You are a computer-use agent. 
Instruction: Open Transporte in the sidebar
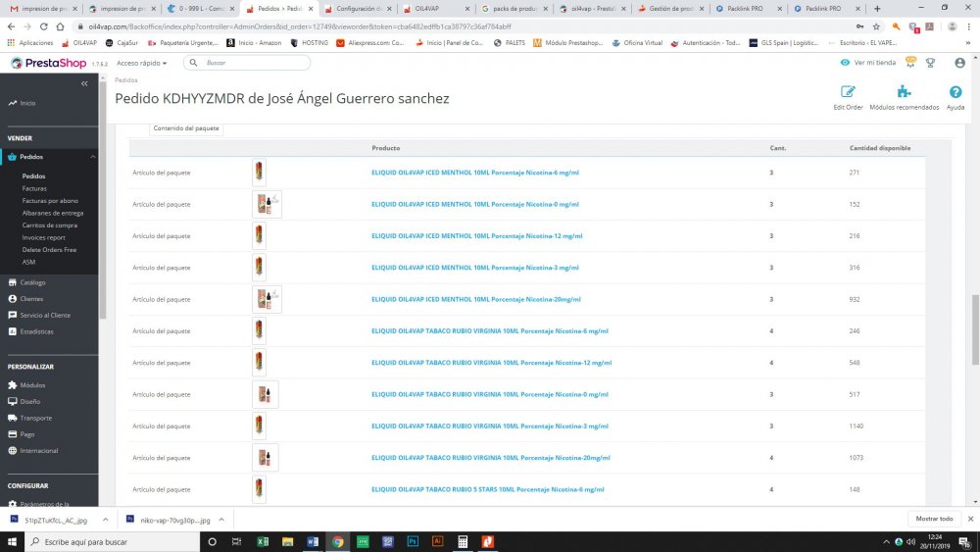(x=30, y=418)
